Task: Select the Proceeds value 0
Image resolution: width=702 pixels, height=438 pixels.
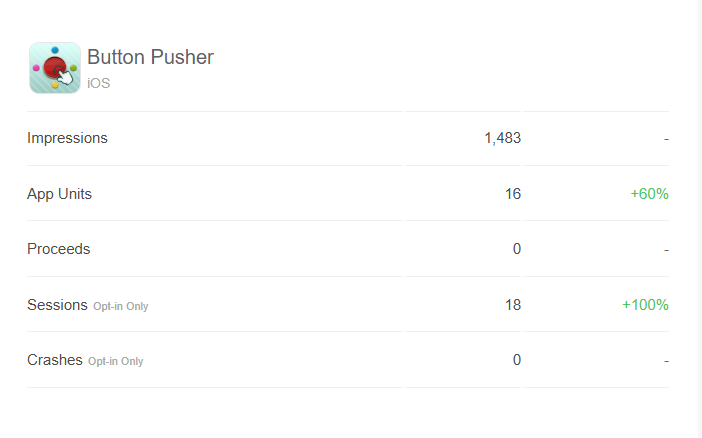Action: (x=517, y=249)
